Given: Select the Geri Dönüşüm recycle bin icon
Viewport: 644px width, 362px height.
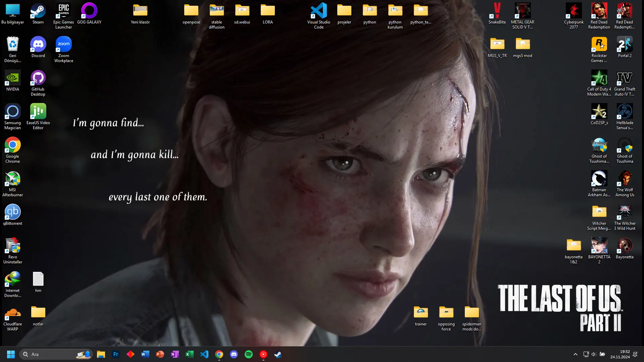Looking at the screenshot, I should (x=12, y=50).
